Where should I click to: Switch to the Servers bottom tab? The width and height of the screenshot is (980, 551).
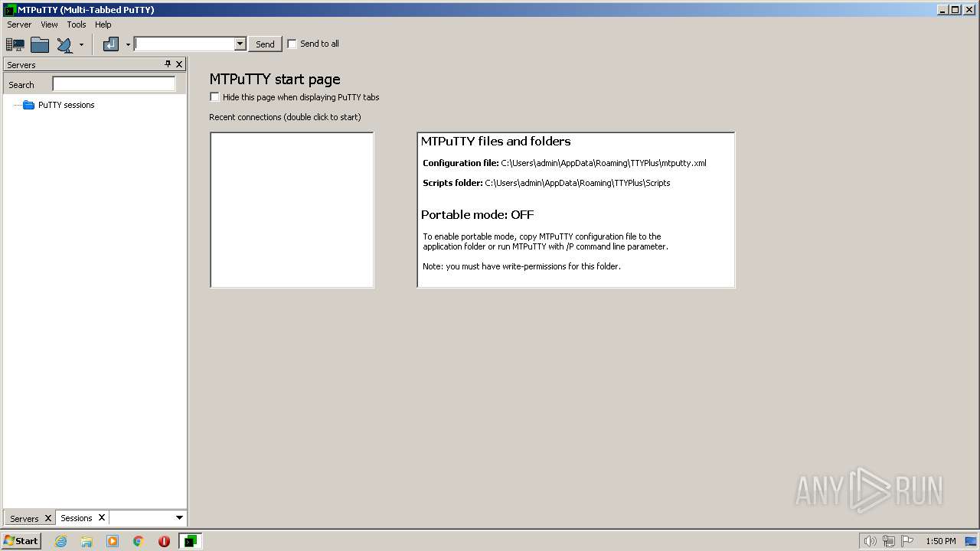click(24, 518)
